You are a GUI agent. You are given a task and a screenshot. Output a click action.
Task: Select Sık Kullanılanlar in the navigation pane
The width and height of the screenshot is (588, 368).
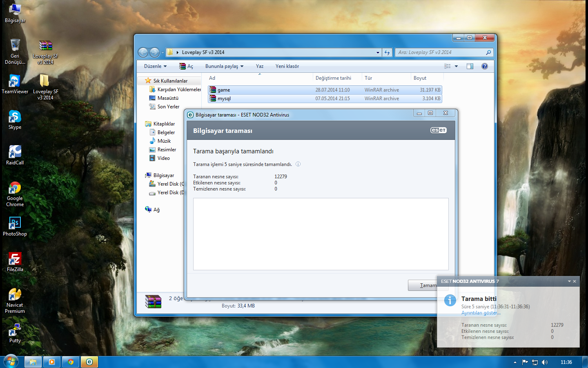(x=170, y=81)
